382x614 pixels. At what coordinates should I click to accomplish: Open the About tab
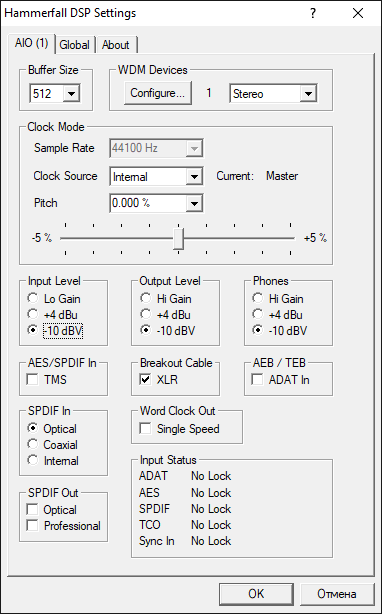(x=115, y=45)
